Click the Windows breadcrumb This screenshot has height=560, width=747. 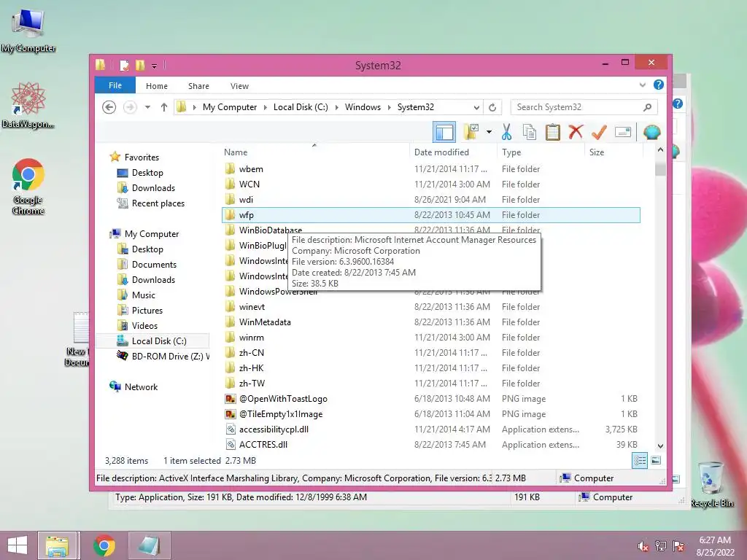(363, 107)
